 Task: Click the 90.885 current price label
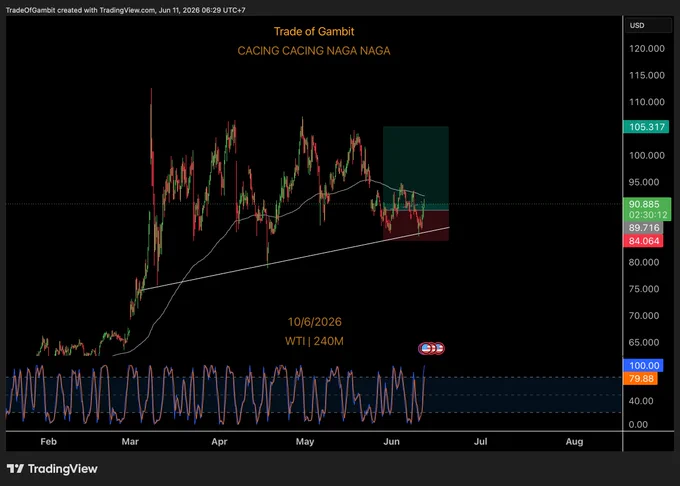click(644, 204)
